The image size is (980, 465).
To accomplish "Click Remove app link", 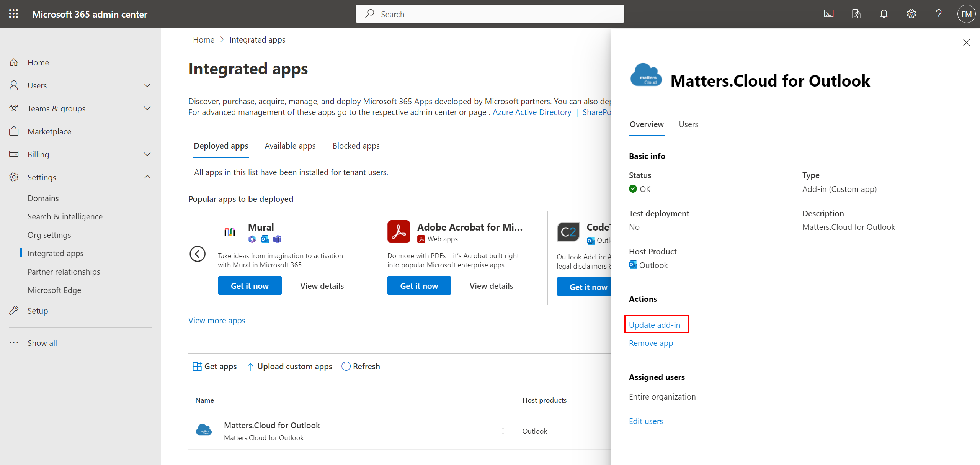I will tap(651, 343).
